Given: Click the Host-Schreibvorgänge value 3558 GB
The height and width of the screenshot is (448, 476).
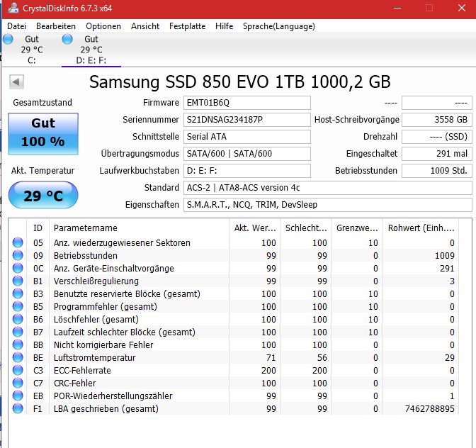Looking at the screenshot, I should coord(437,120).
